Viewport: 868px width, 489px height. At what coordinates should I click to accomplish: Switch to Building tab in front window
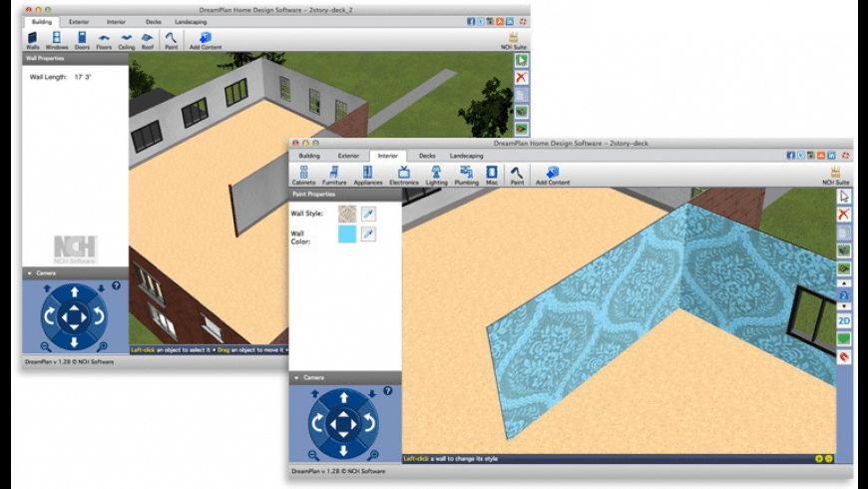(x=309, y=156)
